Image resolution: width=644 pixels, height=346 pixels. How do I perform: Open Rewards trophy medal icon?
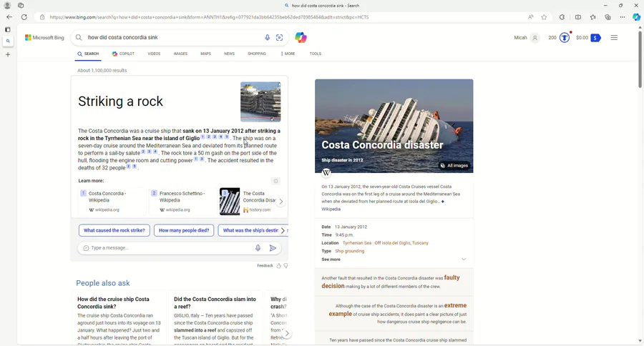pyautogui.click(x=565, y=38)
